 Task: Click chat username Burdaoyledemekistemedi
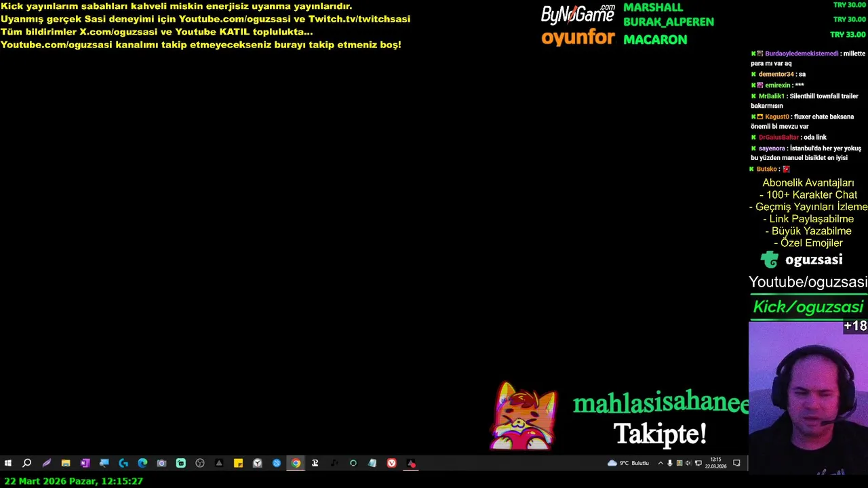[802, 54]
